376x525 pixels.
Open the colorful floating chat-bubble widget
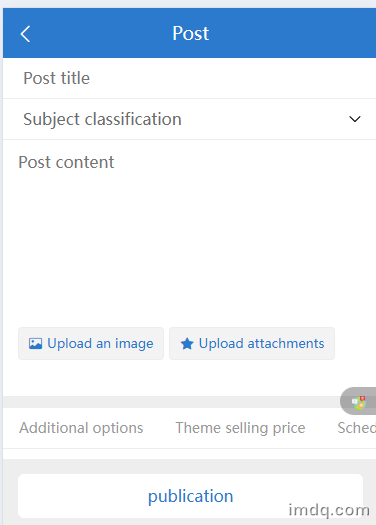point(359,402)
